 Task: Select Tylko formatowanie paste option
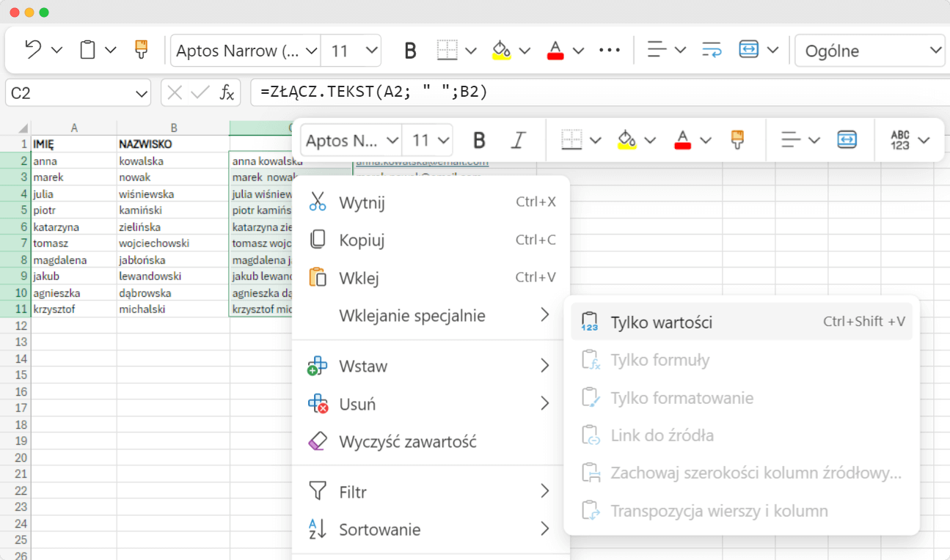click(x=742, y=398)
